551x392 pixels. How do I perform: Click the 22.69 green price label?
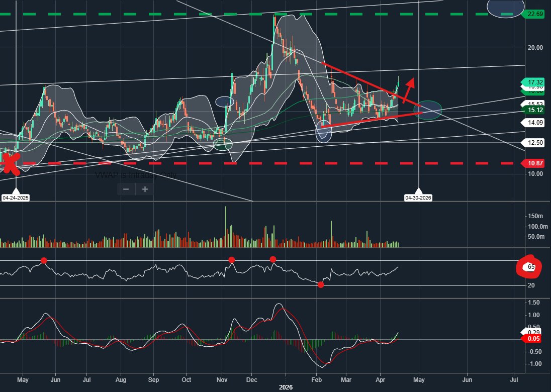click(x=534, y=14)
